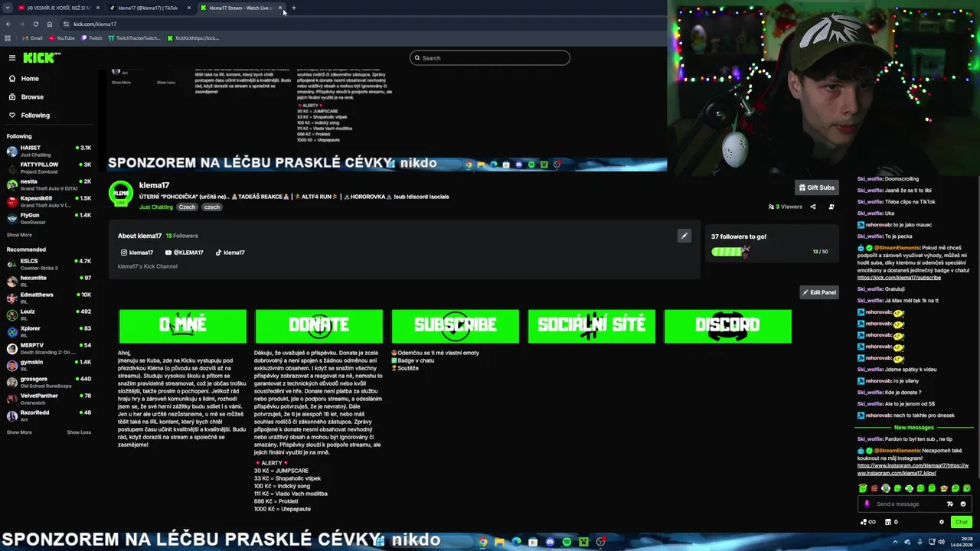Click the Kick search field
The width and height of the screenshot is (980, 551).
[490, 58]
